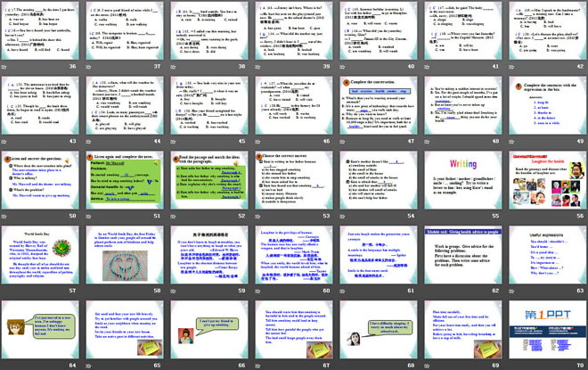
Task: Select slide 69 thumbnail
Action: 463,329
